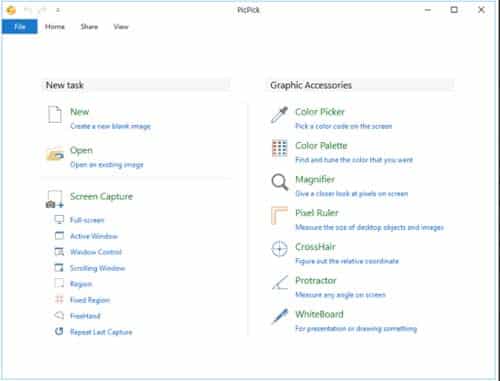Choose Active Window capture

point(94,236)
